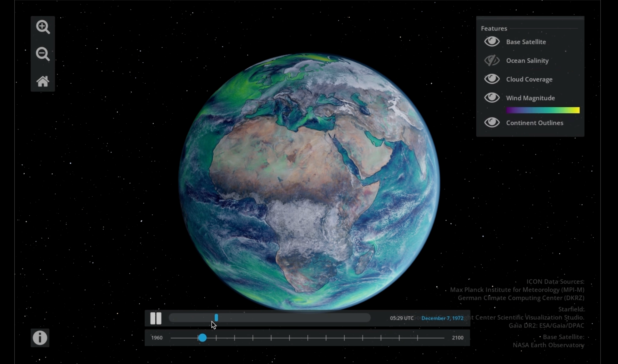Click German Climate Computing Center credit
Viewport: 618px width, 364px height.
521,298
